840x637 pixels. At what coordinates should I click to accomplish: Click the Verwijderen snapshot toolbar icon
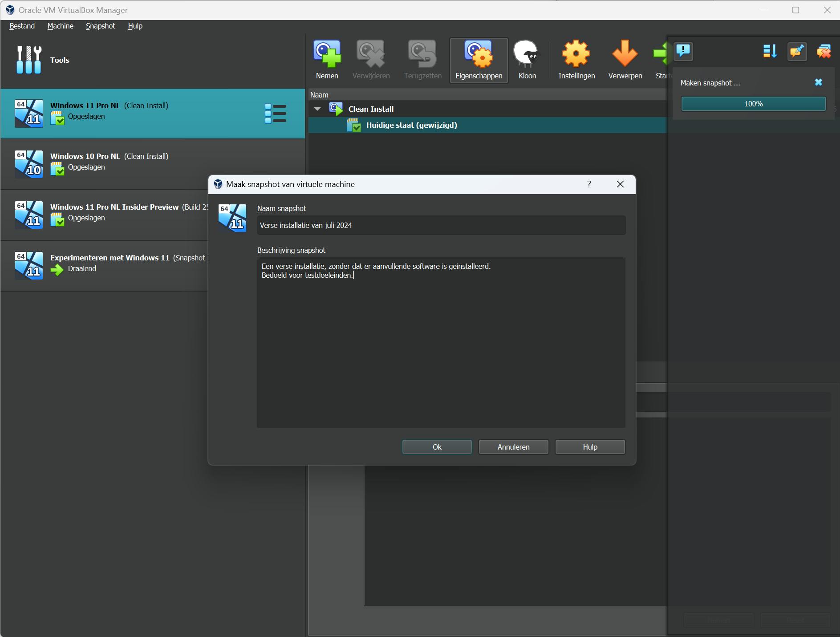tap(371, 54)
